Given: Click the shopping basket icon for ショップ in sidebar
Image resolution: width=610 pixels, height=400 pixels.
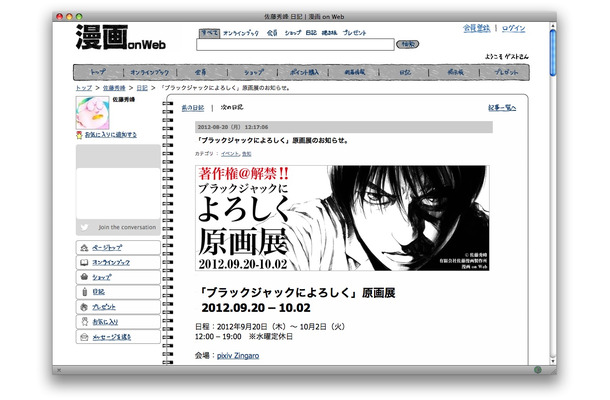Looking at the screenshot, I should click(84, 277).
